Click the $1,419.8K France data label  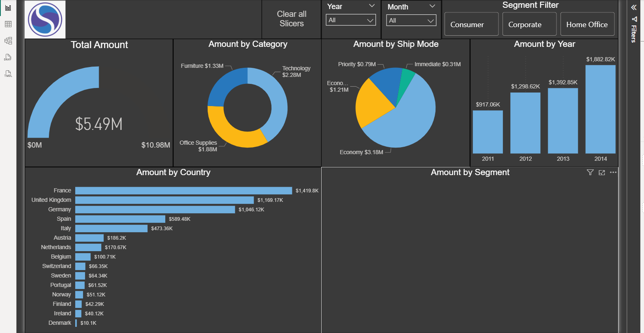[307, 191]
